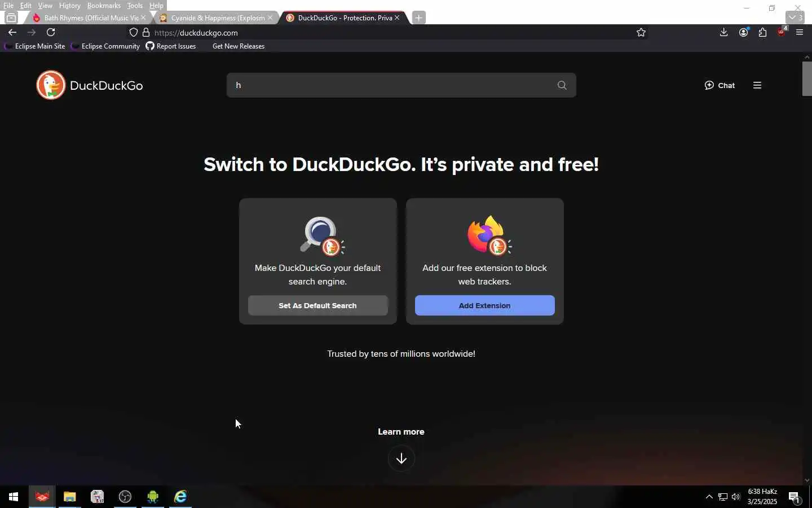Open the browser account menu

pos(744,32)
